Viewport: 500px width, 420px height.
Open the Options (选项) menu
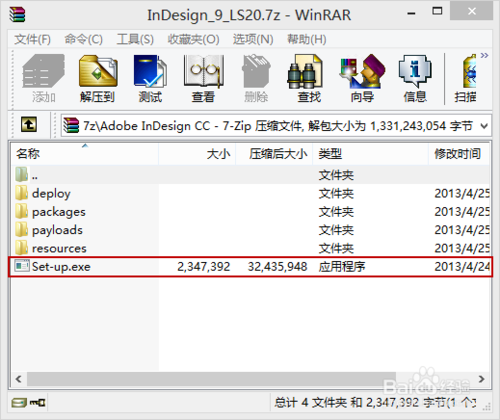tap(253, 39)
